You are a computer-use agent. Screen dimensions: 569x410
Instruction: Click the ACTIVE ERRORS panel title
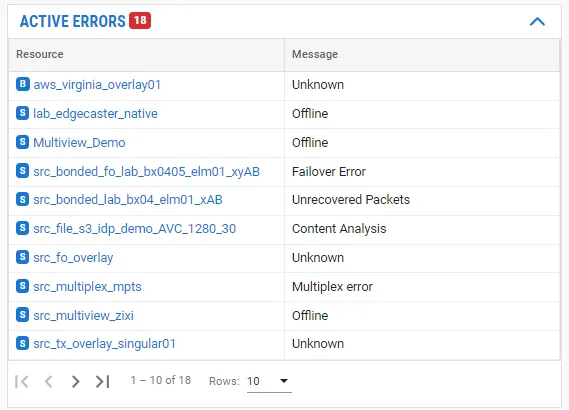pyautogui.click(x=73, y=21)
